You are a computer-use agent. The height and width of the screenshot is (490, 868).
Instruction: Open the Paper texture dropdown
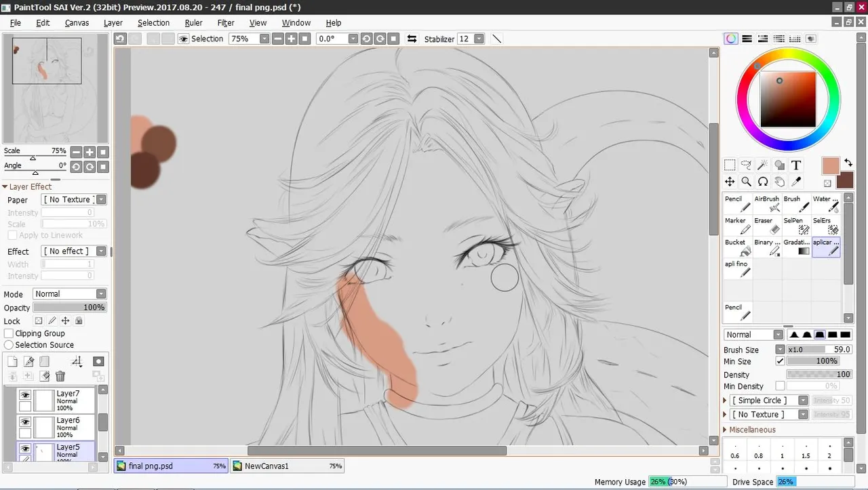pyautogui.click(x=101, y=200)
